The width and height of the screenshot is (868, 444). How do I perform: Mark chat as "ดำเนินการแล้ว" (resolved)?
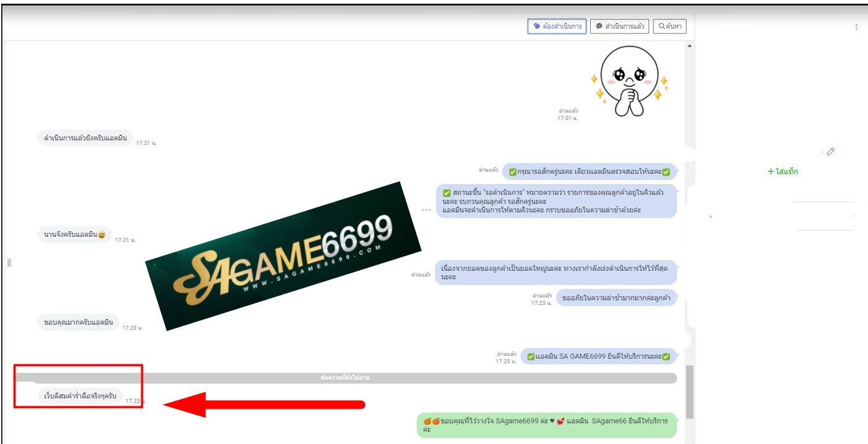(619, 27)
